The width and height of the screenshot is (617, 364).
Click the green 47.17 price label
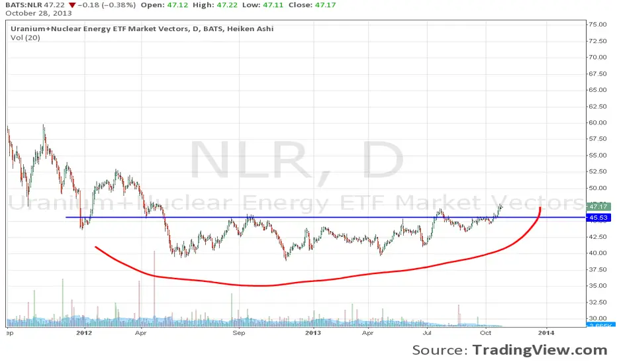click(x=598, y=206)
